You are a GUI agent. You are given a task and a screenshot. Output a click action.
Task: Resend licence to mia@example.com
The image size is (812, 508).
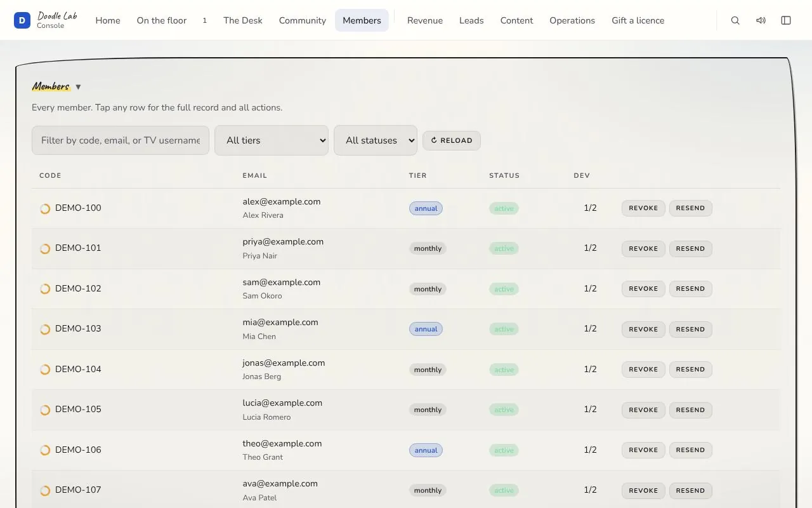click(x=691, y=329)
